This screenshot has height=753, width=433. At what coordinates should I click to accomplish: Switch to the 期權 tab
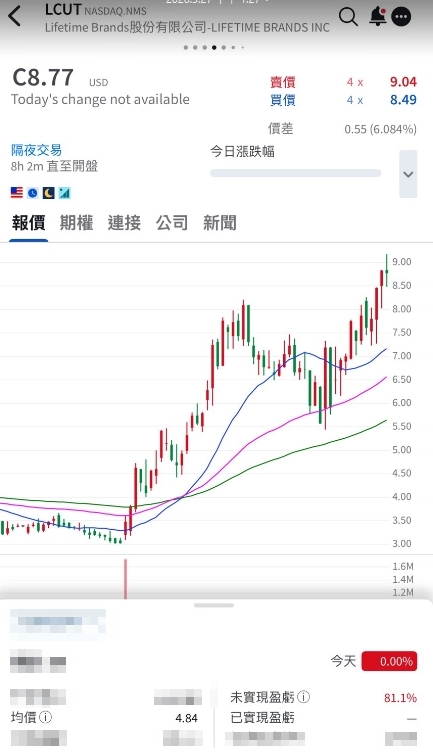(76, 223)
